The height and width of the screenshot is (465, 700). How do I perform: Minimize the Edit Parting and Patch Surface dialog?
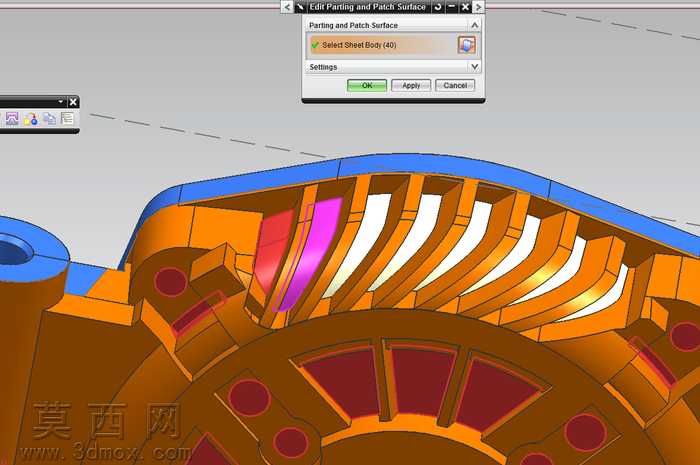pos(452,7)
